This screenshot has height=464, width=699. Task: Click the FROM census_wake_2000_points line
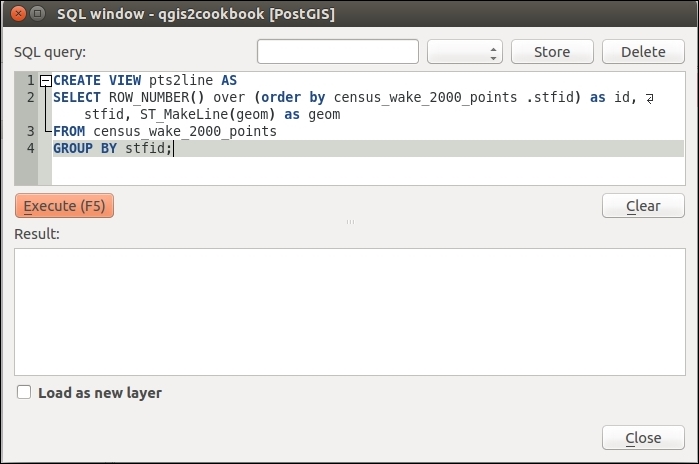(165, 131)
